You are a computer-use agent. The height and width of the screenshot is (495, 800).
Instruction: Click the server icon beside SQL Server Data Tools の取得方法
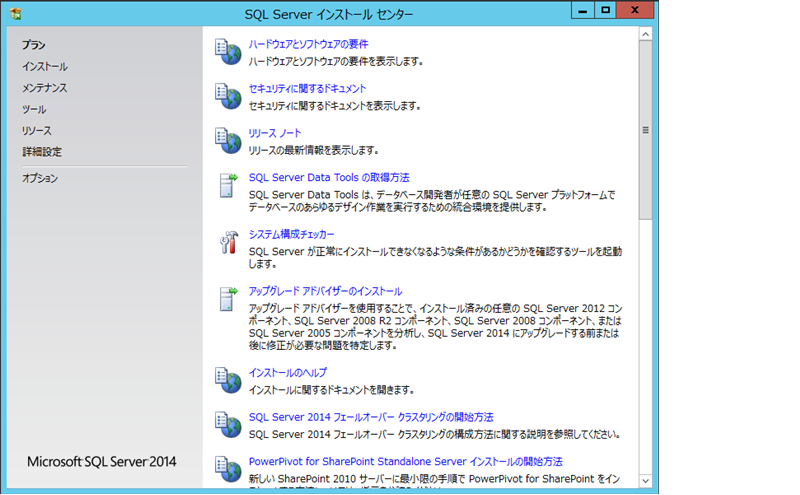(228, 185)
